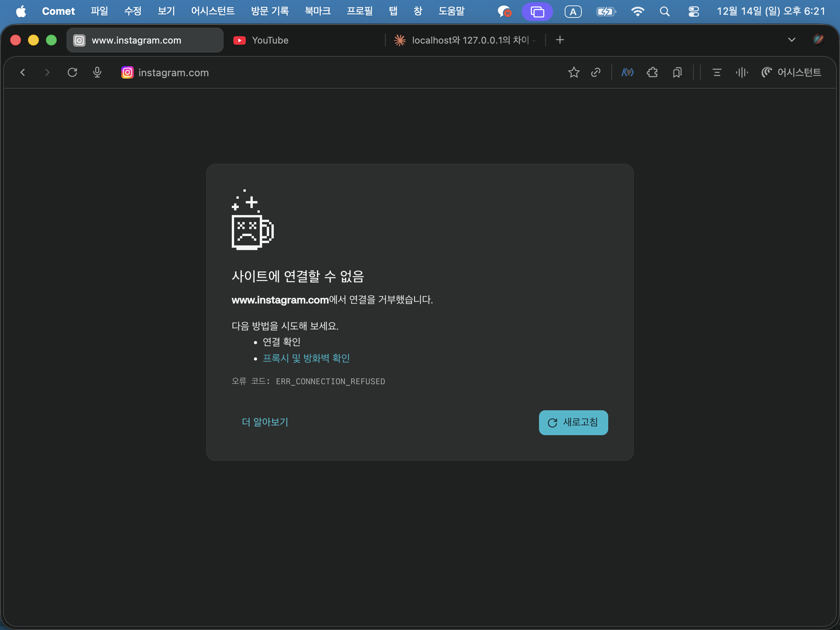
Task: Open the 방문 기록 menu
Action: 269,11
